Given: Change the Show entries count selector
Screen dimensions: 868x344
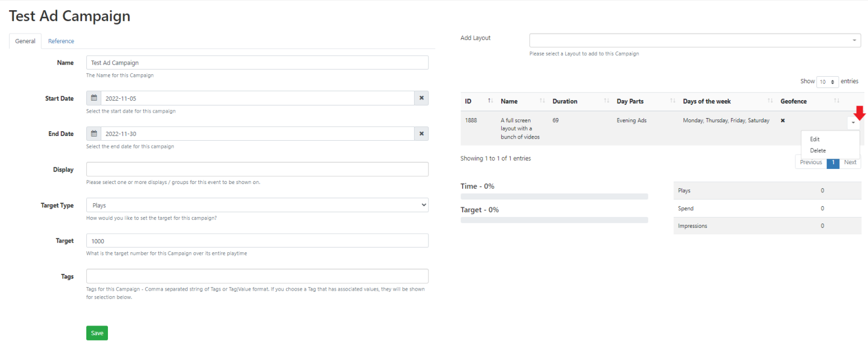Looking at the screenshot, I should tap(827, 82).
